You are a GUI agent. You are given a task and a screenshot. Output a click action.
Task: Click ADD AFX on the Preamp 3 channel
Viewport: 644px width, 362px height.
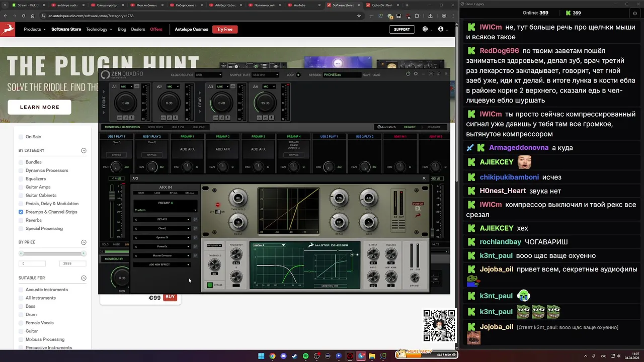(258, 149)
